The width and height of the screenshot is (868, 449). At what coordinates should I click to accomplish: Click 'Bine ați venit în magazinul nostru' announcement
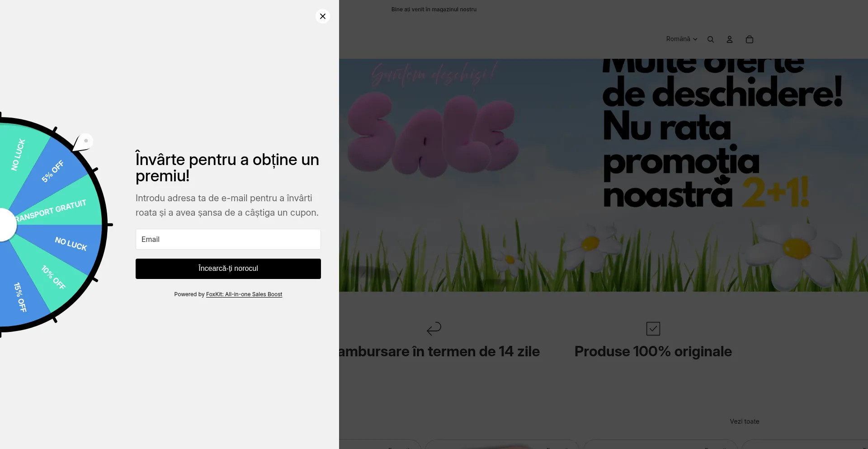pyautogui.click(x=434, y=9)
